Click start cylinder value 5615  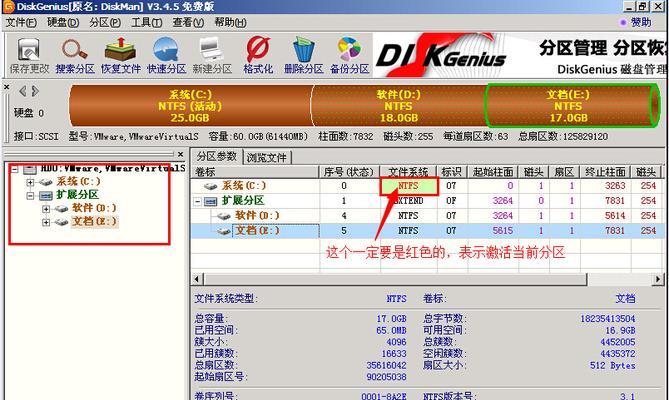(503, 231)
